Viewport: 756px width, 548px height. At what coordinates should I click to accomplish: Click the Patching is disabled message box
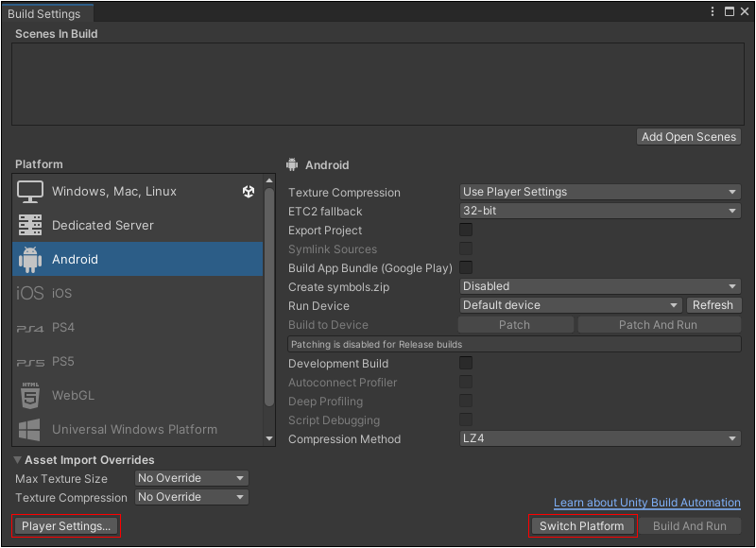pos(514,344)
